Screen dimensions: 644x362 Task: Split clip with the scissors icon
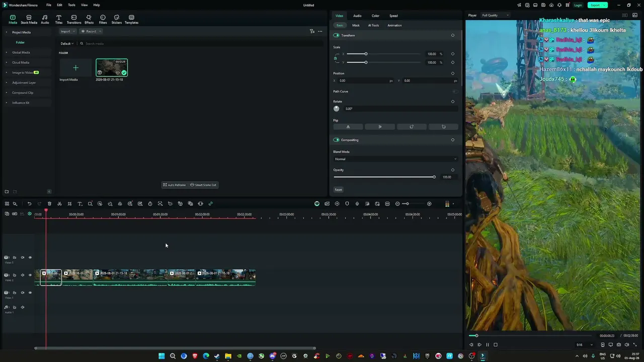(x=59, y=204)
